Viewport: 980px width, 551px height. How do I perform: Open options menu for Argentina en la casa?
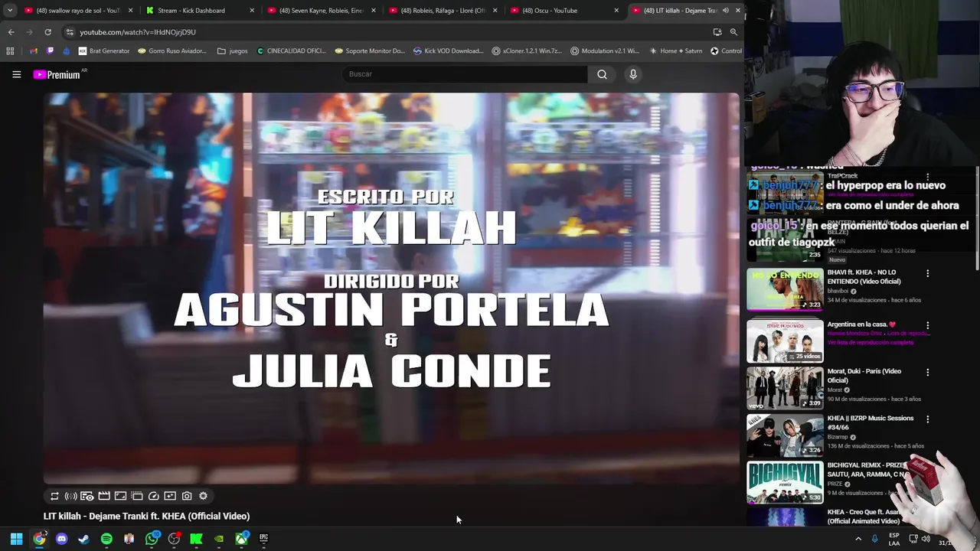[x=927, y=325]
